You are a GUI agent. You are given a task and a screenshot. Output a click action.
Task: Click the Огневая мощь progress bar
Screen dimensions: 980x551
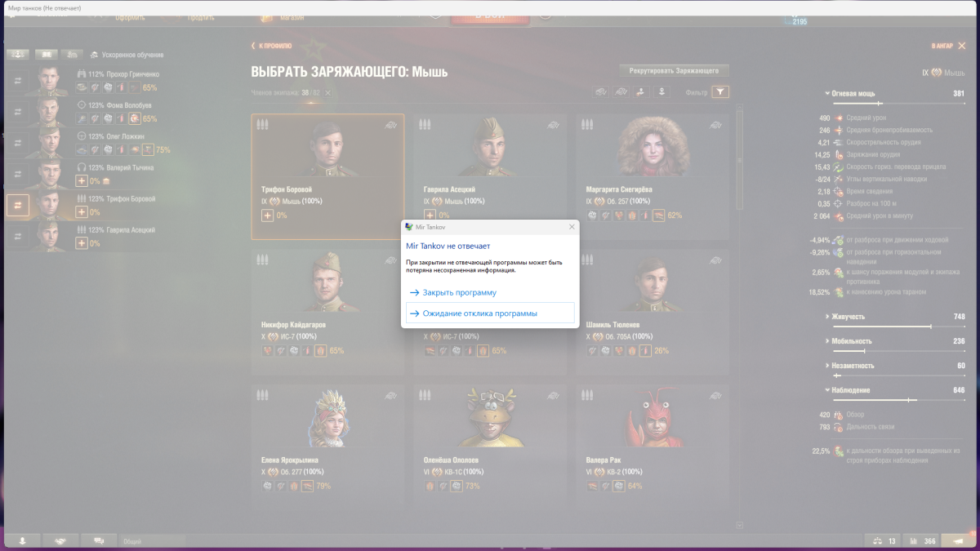898,104
